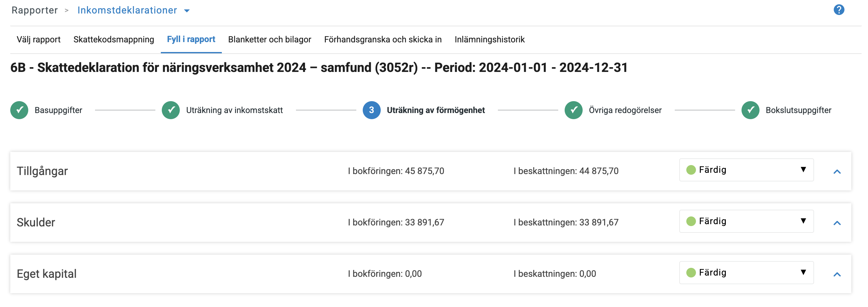Screen dimensions: 868x307
Task: Select the Uträkning av inkomstskatt checkmark icon
Action: 170,110
